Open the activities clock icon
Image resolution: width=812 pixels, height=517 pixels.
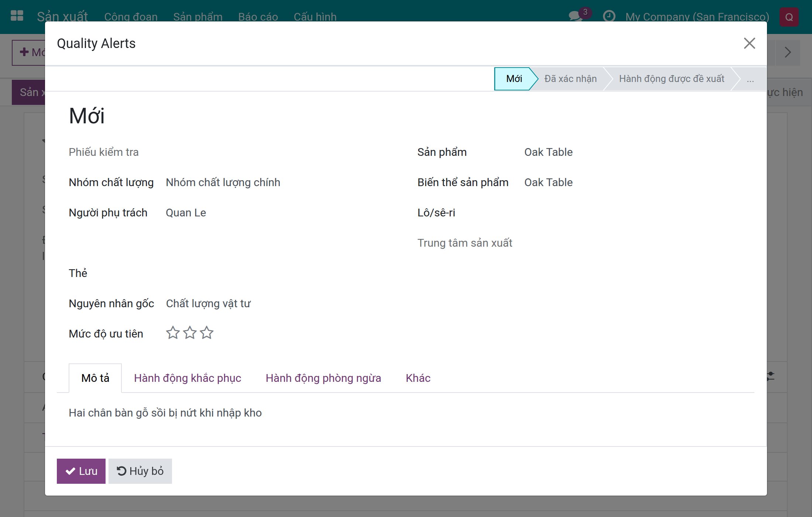[609, 16]
